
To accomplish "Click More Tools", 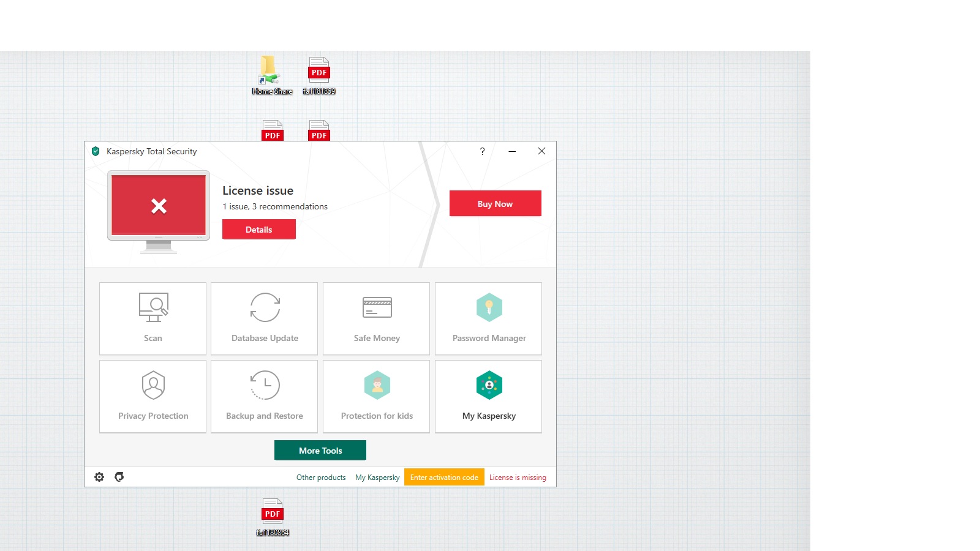I will pyautogui.click(x=320, y=451).
